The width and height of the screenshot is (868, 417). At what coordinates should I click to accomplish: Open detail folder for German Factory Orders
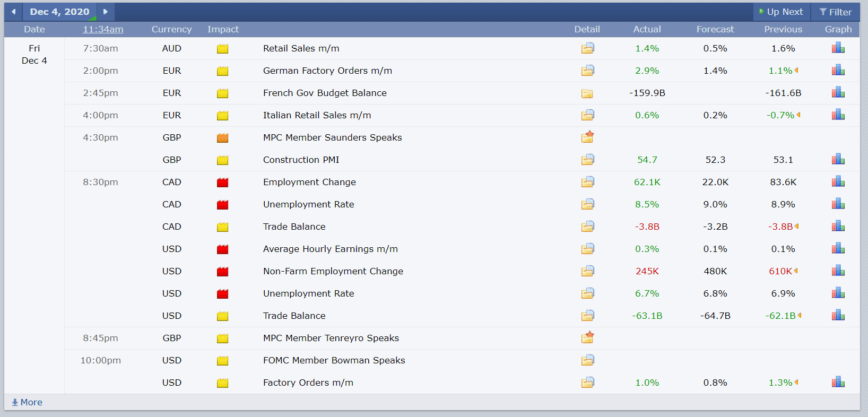point(587,71)
